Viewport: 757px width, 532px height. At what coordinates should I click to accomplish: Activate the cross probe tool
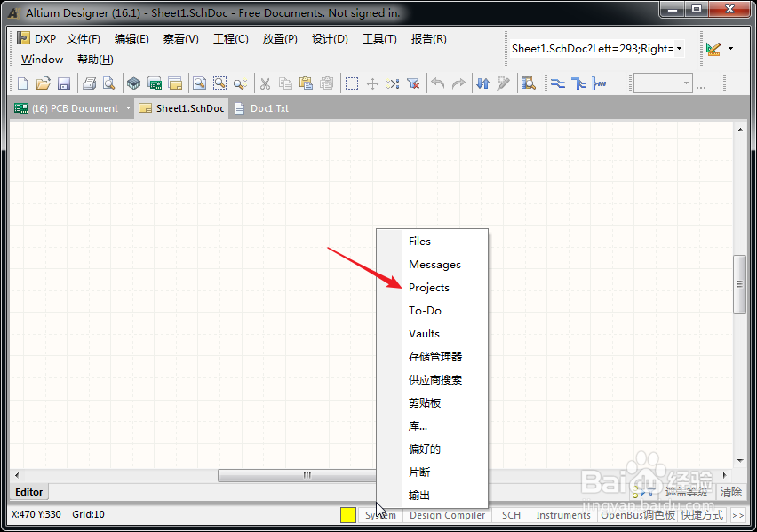pos(503,83)
